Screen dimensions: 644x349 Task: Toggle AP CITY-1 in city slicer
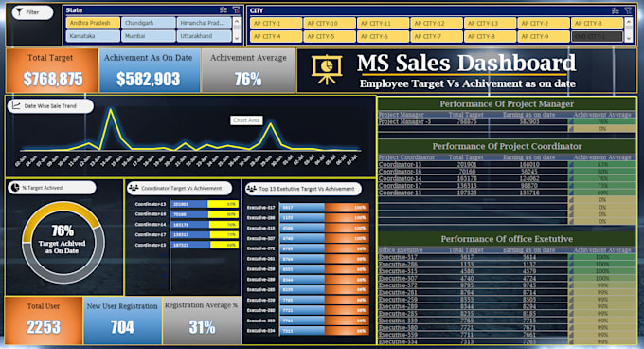276,24
